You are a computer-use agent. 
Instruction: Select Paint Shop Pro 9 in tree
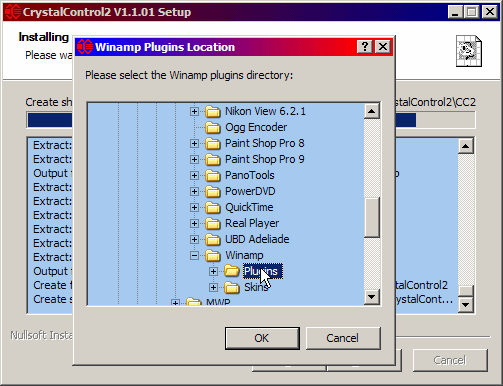[x=265, y=159]
